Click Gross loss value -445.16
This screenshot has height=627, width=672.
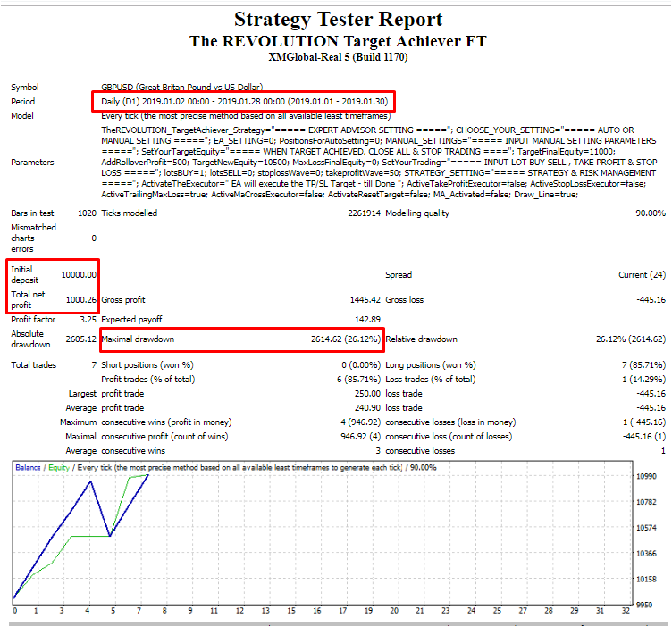651,299
